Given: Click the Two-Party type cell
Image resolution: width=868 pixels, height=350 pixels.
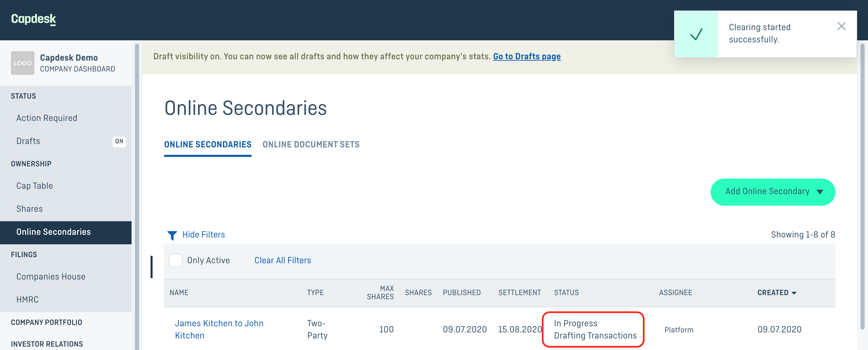Looking at the screenshot, I should (317, 329).
